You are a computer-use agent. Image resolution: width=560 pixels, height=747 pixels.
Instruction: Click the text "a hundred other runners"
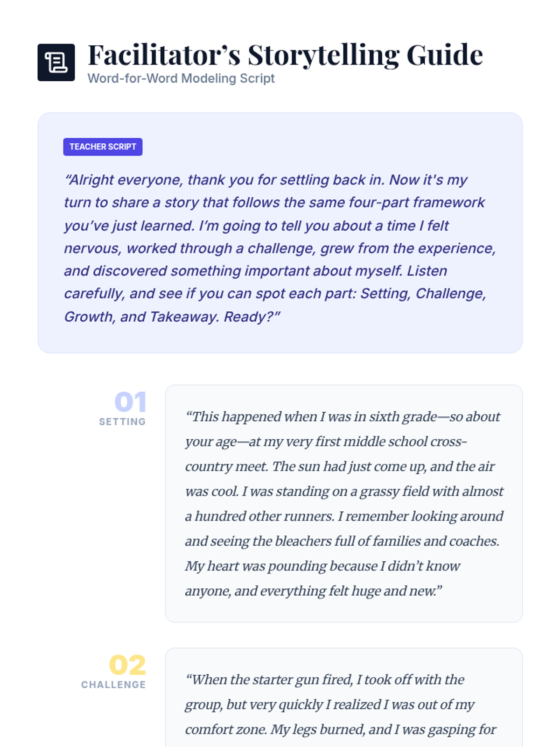pyautogui.click(x=259, y=516)
